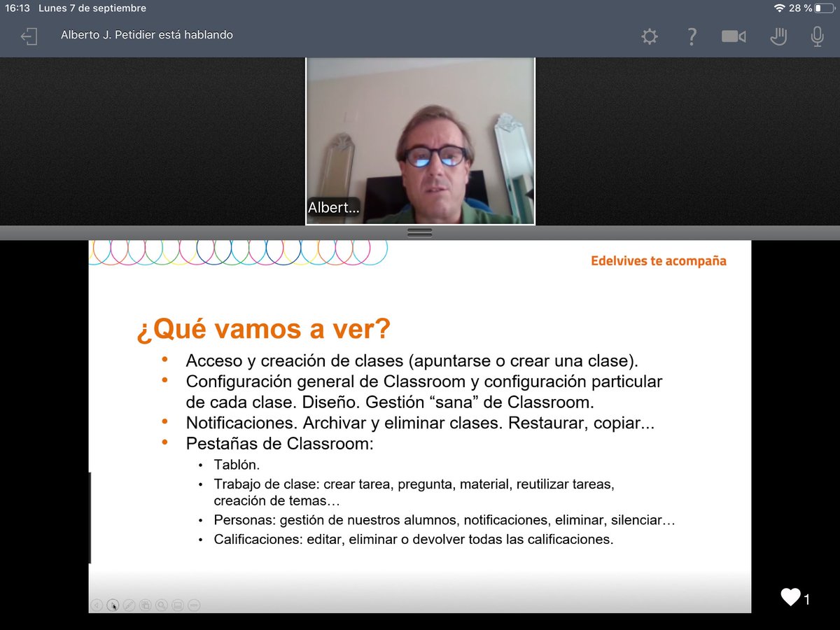
Task: Go back a slide with the left arrow icon
Action: pyautogui.click(x=97, y=605)
